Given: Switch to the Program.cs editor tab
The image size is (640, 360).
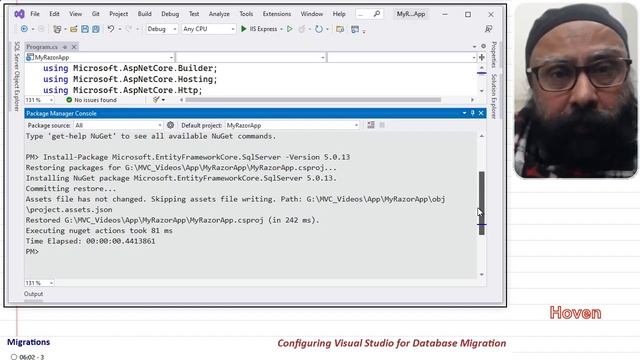Looking at the screenshot, I should [42, 47].
